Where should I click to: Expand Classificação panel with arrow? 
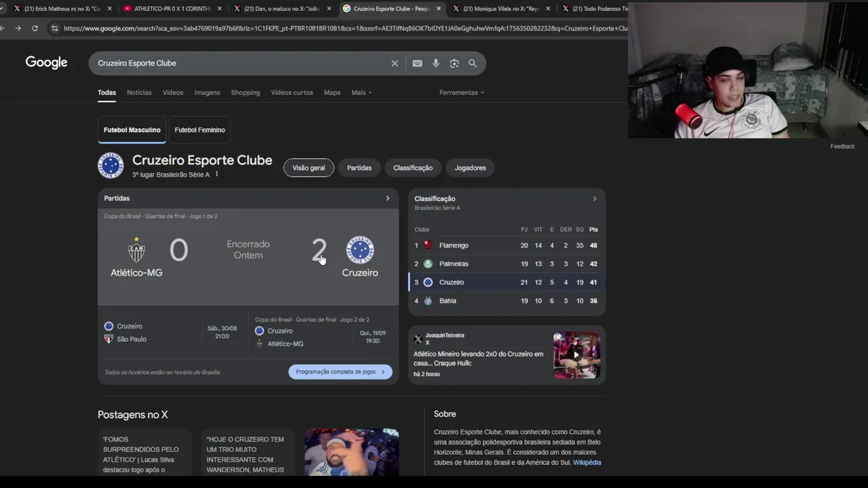click(x=595, y=199)
